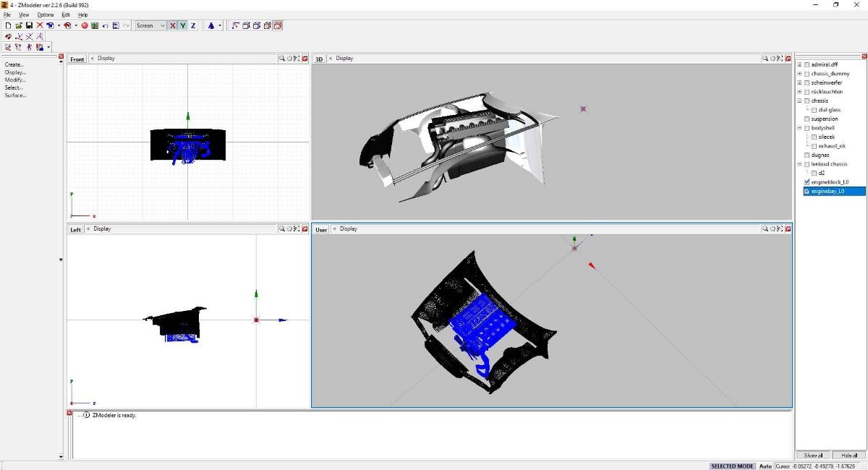Image resolution: width=868 pixels, height=470 pixels.
Task: Select the rightmost red cube selection-level icon
Action: (x=278, y=25)
